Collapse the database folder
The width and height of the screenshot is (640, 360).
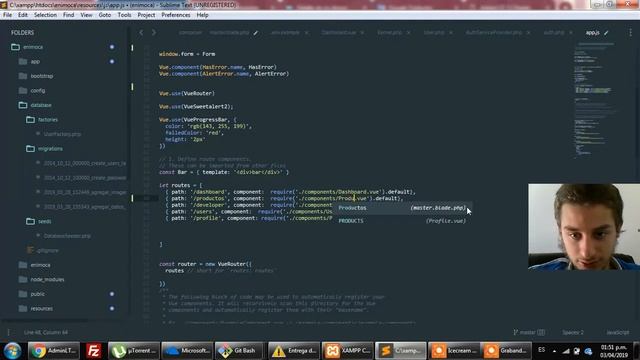coord(23,105)
